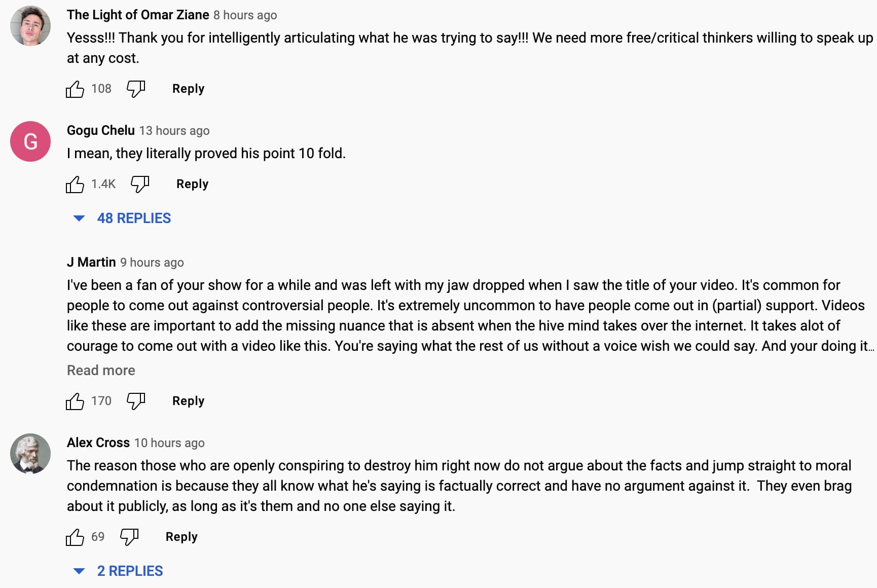
Task: Open Gogu Chelu's avatar profile
Action: [30, 141]
